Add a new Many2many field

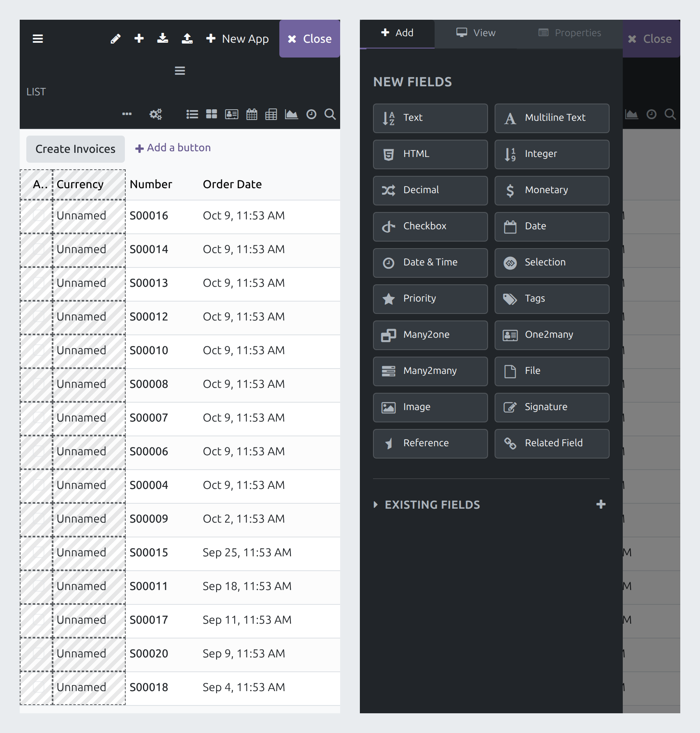[x=431, y=371]
